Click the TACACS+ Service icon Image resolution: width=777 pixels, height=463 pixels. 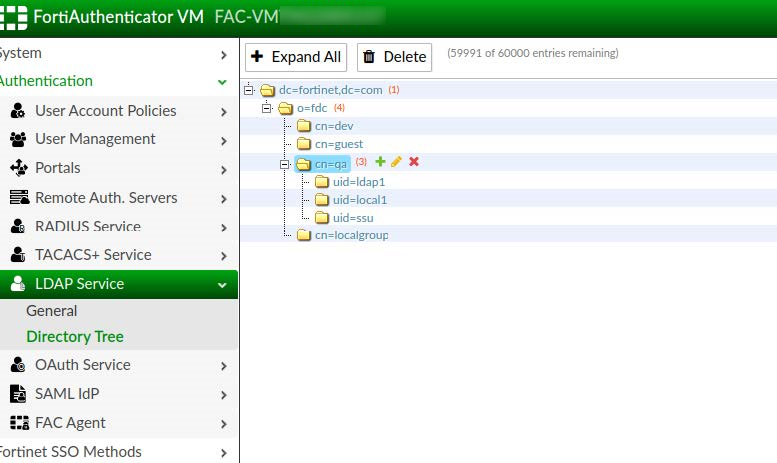tap(18, 255)
